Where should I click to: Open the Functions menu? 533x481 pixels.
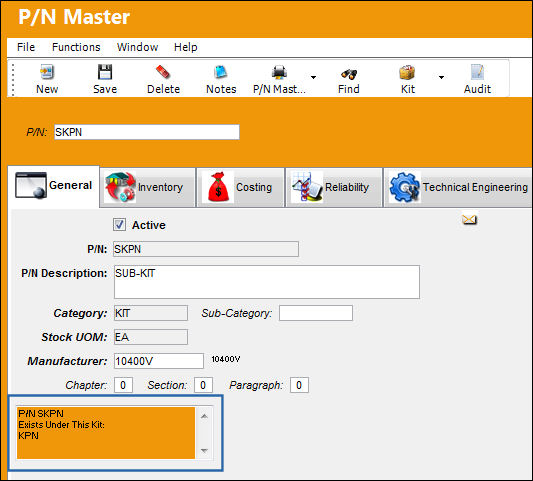pyautogui.click(x=76, y=47)
